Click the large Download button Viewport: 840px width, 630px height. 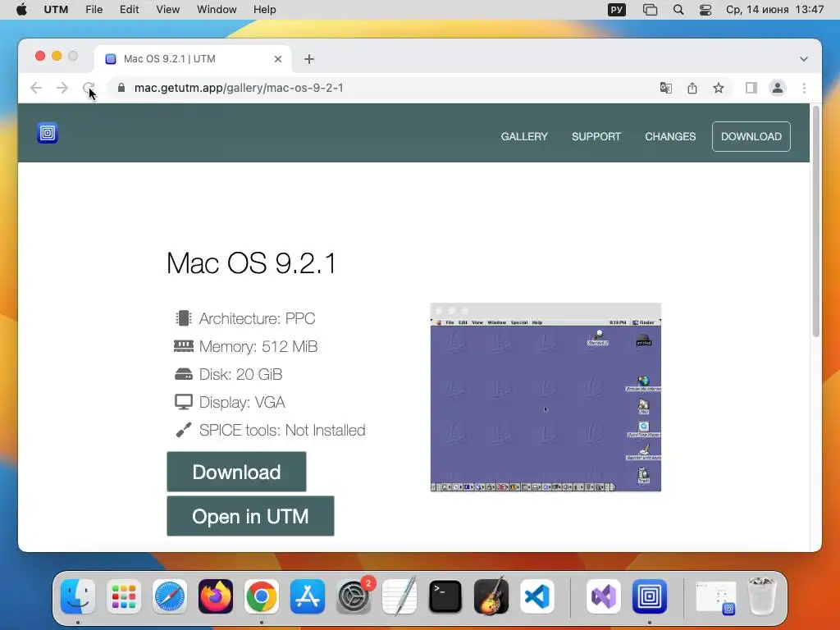pos(236,472)
